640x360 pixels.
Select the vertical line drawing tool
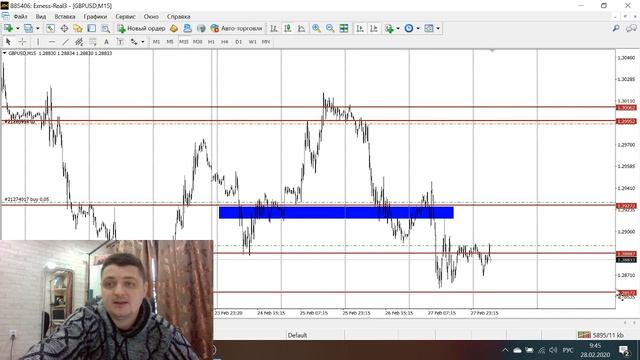pyautogui.click(x=38, y=42)
